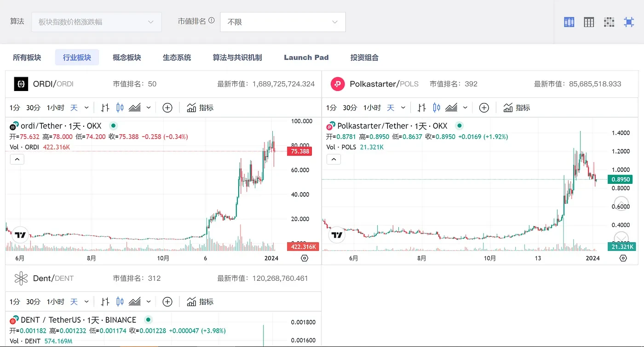
Task: Open the 板块指数价格涨跌幅 sorting dropdown
Action: coord(96,22)
